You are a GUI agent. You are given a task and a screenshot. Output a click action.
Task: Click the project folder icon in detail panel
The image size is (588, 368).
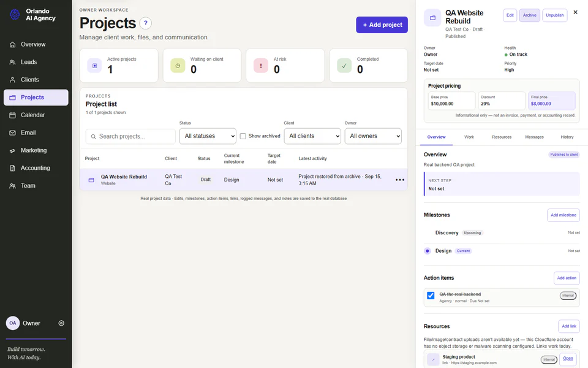point(432,18)
